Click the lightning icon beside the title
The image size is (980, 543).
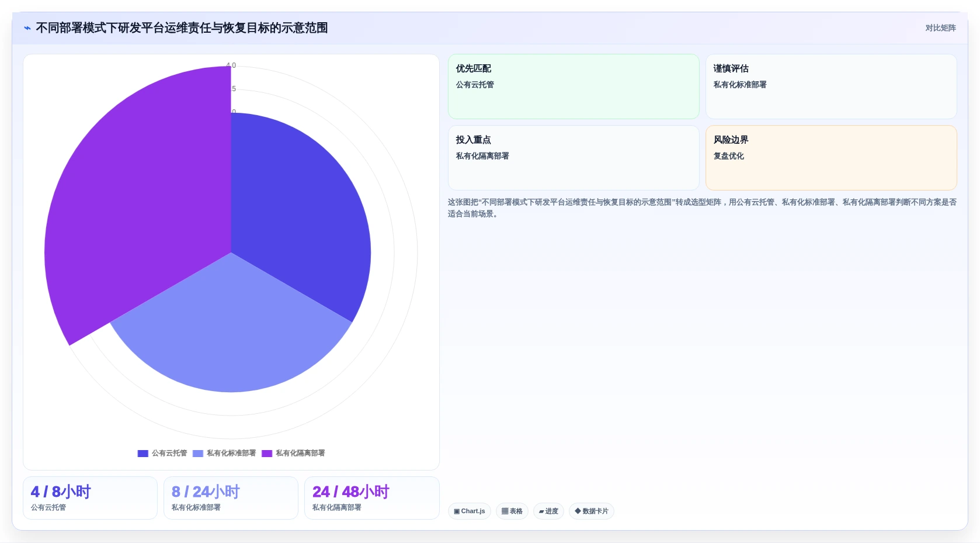(27, 28)
